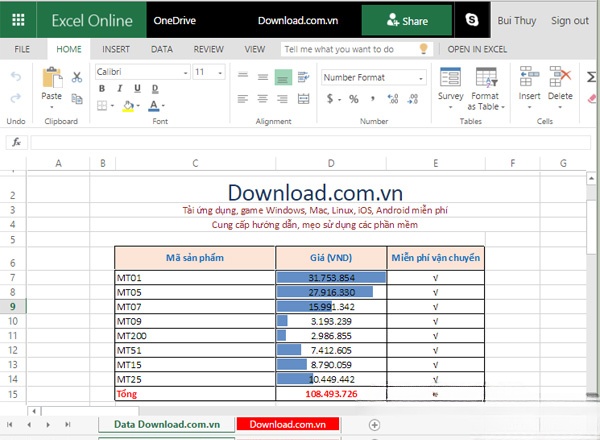The width and height of the screenshot is (600, 440).
Task: Click the AutoSum sigma icon
Action: coord(592,77)
